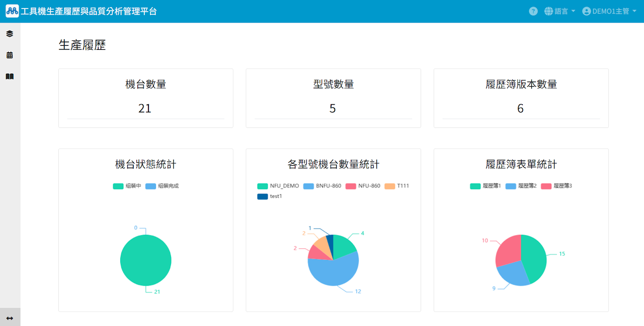644x326 pixels.
Task: Click the platform title 工具機生產履歷與品質分析管理平台
Action: [x=89, y=11]
